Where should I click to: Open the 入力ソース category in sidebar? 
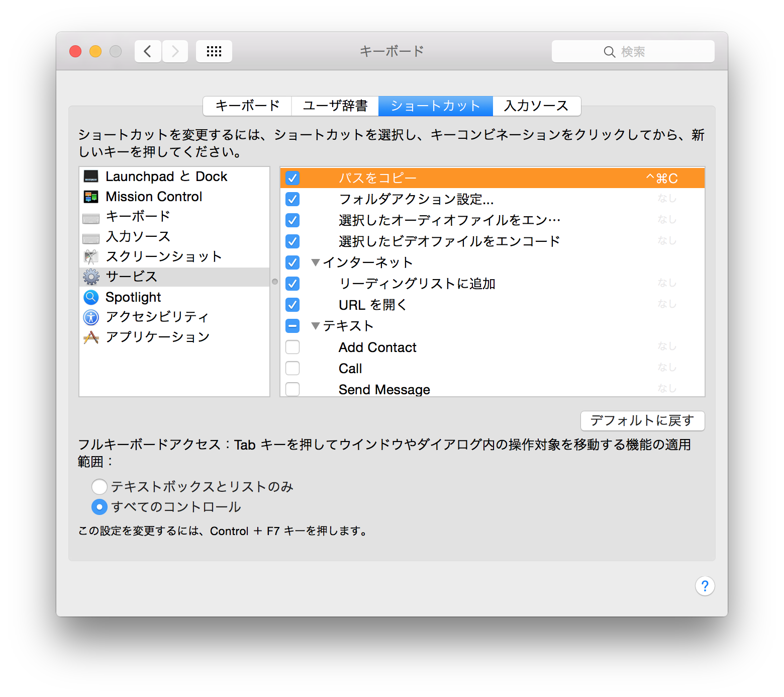pyautogui.click(x=137, y=237)
